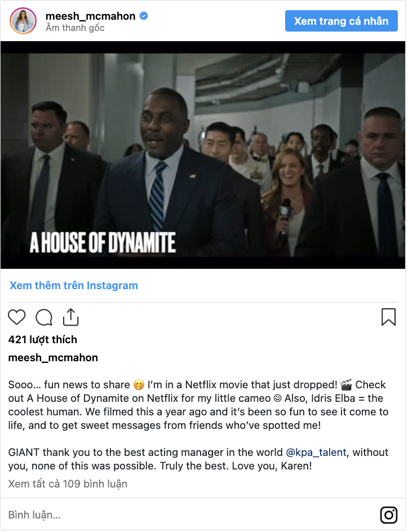The height and width of the screenshot is (532, 408).
Task: Toggle the bookmark save icon
Action: pyautogui.click(x=388, y=317)
